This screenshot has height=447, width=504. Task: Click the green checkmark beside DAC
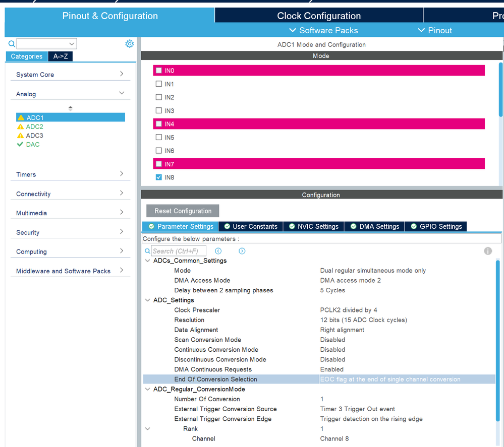(20, 144)
